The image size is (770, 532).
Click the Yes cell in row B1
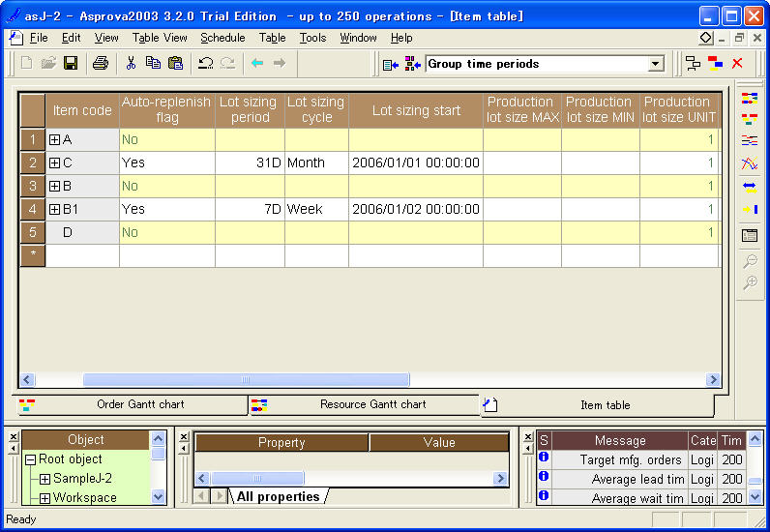pyautogui.click(x=167, y=210)
